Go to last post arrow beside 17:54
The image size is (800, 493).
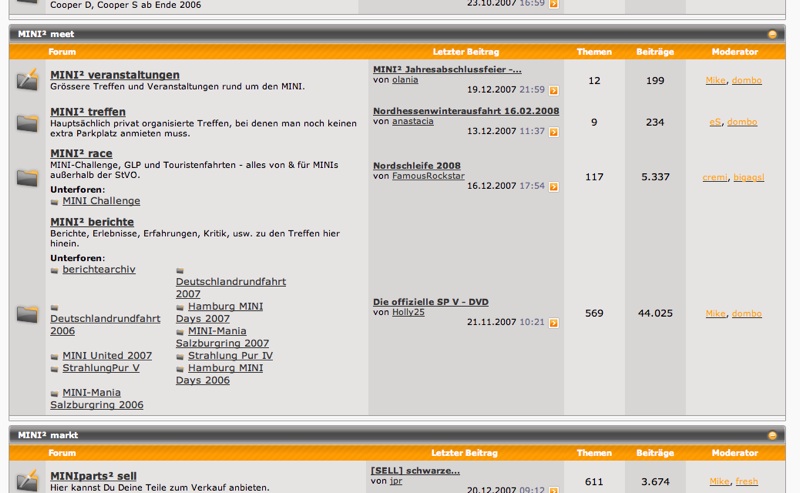pyautogui.click(x=553, y=186)
